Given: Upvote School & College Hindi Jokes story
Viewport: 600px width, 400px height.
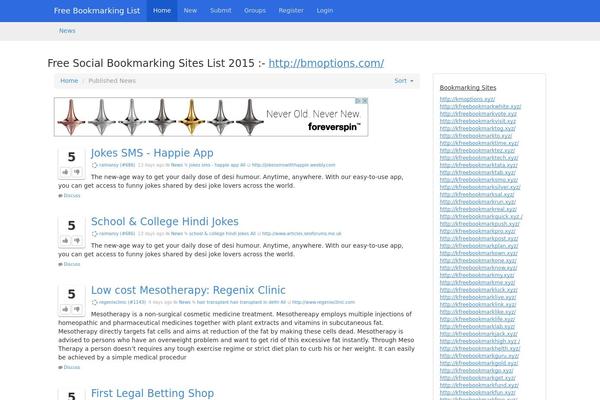Looking at the screenshot, I should tap(65, 241).
